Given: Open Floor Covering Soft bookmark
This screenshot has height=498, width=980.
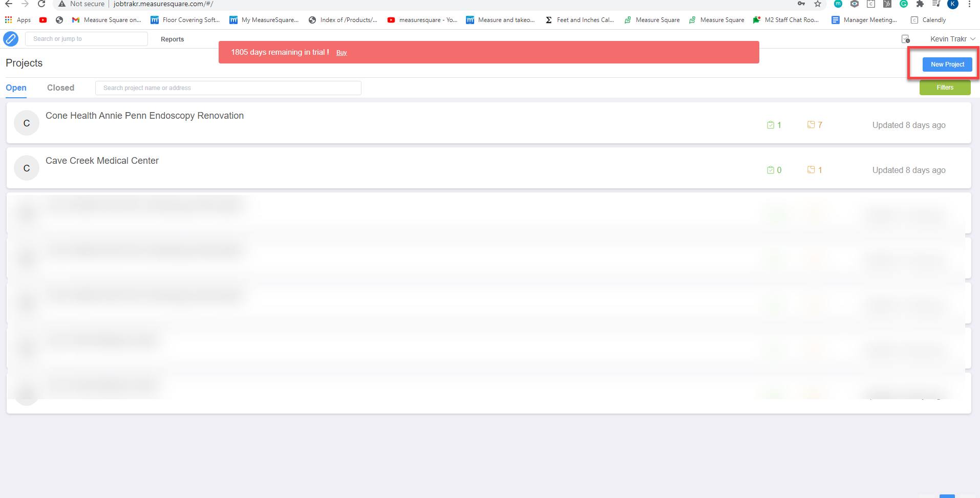Looking at the screenshot, I should (185, 20).
